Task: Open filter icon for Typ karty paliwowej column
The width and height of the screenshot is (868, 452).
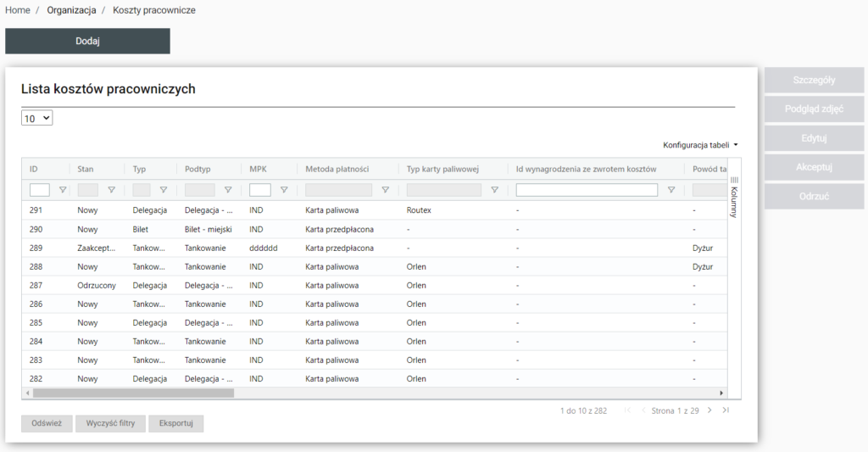Action: click(494, 190)
